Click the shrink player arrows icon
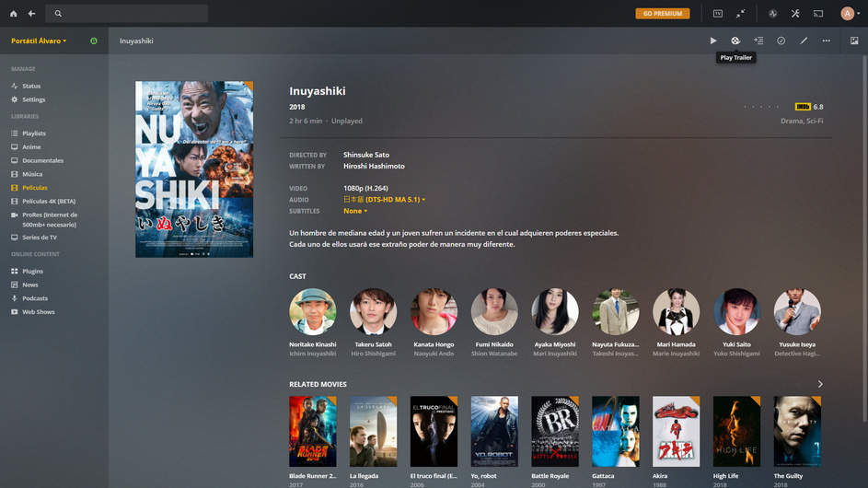Screen dimensions: 868x488 (740, 13)
